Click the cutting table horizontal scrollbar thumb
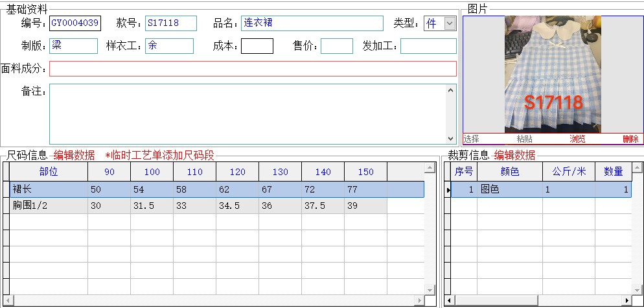The image size is (644, 308). pos(496,300)
